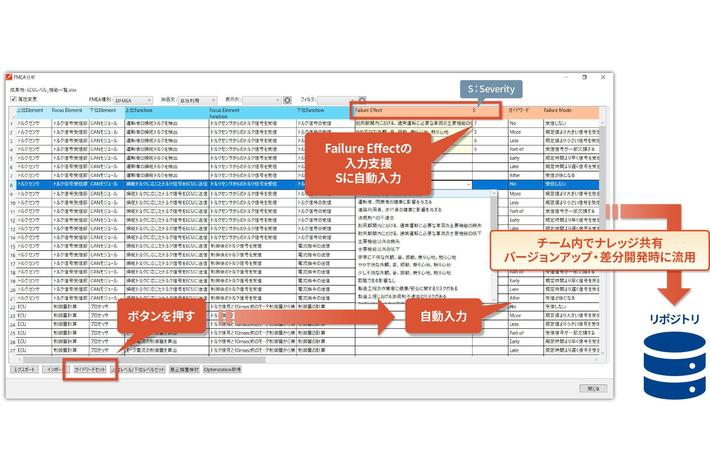Screen dimensions: 710x474
Task: Toggle the 属性変更 checkbox
Action: coord(12,100)
